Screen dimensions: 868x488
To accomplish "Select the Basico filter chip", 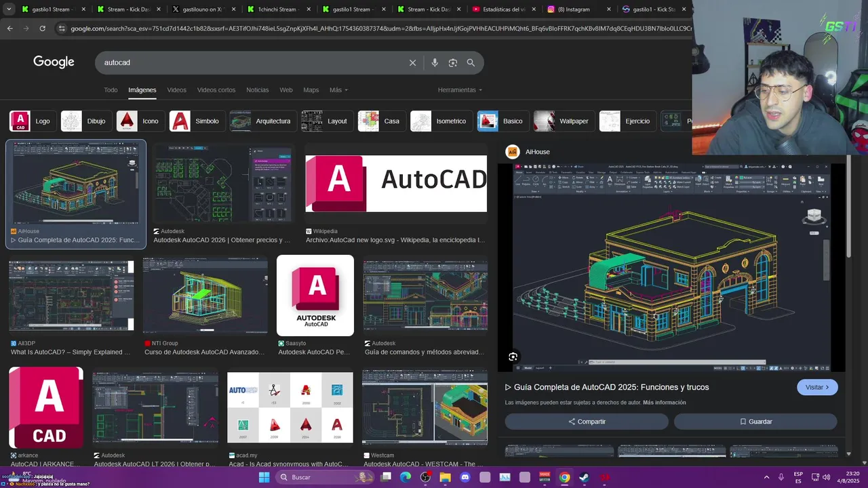I will pos(502,121).
